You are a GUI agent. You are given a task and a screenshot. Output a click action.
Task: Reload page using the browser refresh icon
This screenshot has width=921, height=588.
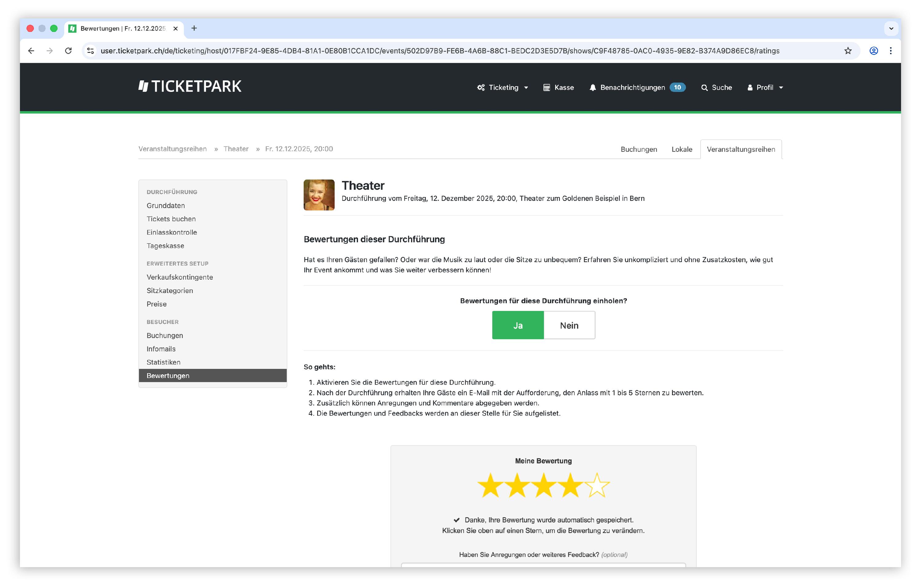[x=68, y=51]
